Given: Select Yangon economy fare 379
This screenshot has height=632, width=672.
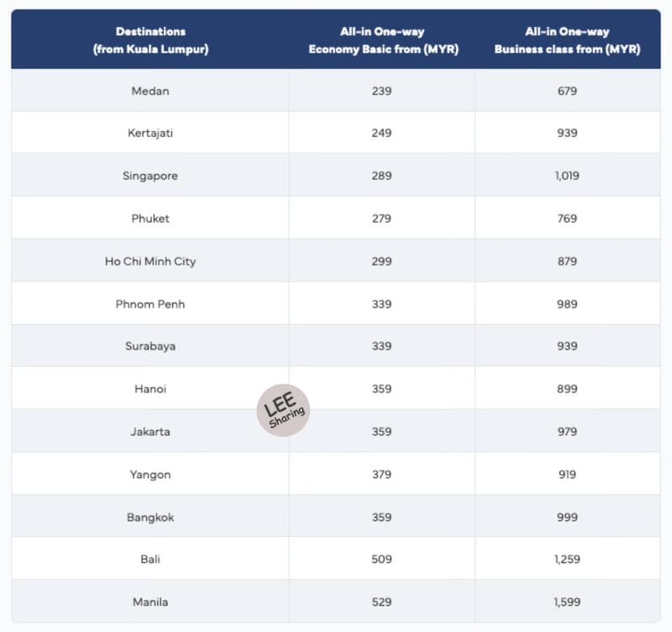Looking at the screenshot, I should click(381, 474).
